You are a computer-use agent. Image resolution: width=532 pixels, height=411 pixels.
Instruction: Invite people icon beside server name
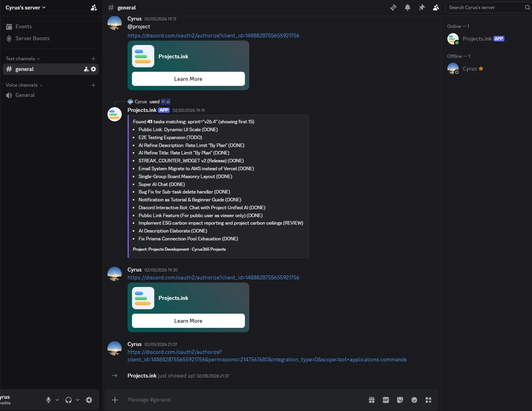tap(94, 7)
